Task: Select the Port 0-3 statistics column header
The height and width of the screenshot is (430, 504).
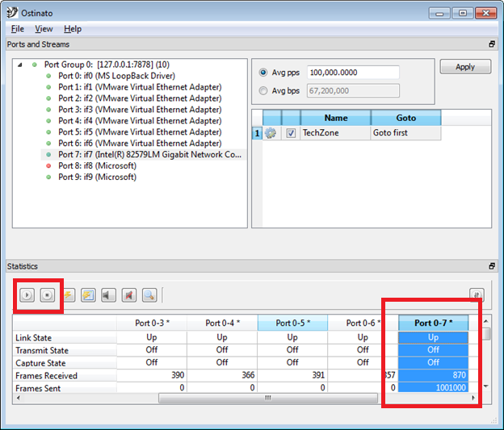Action: coord(152,323)
